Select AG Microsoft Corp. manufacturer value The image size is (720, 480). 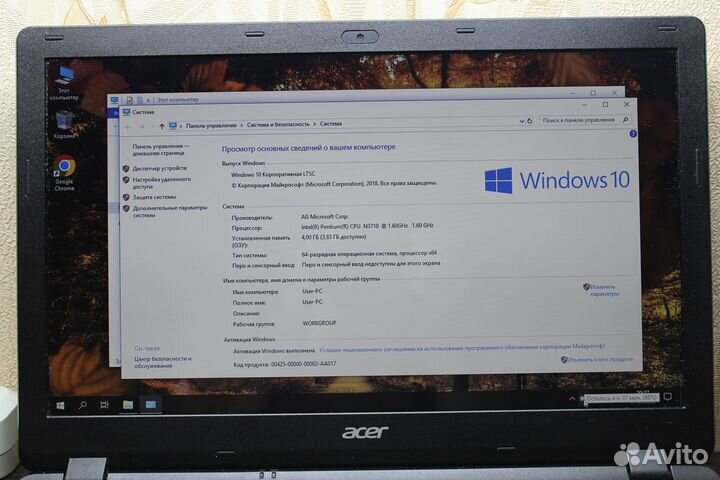pyautogui.click(x=325, y=216)
